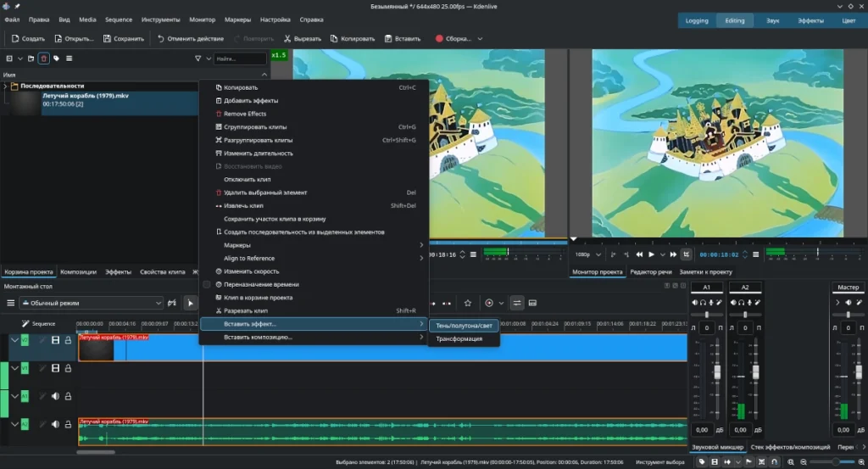Lock the V2 track
868x469 pixels.
pos(68,340)
